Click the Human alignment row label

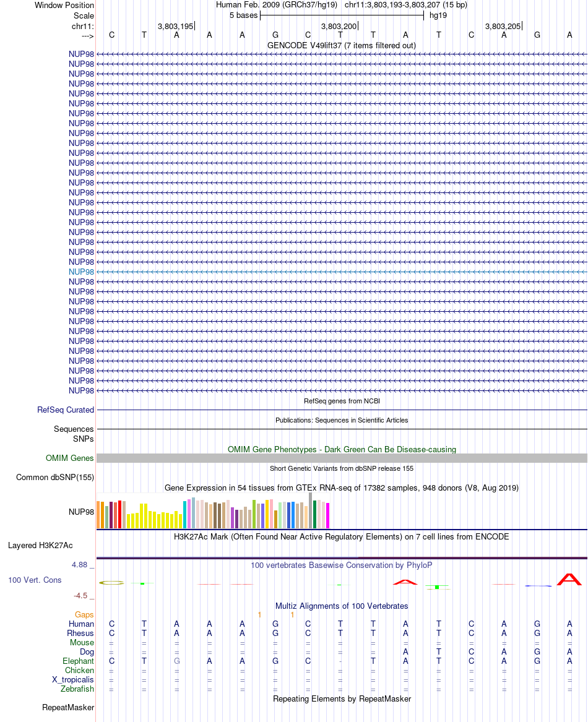coord(81,624)
